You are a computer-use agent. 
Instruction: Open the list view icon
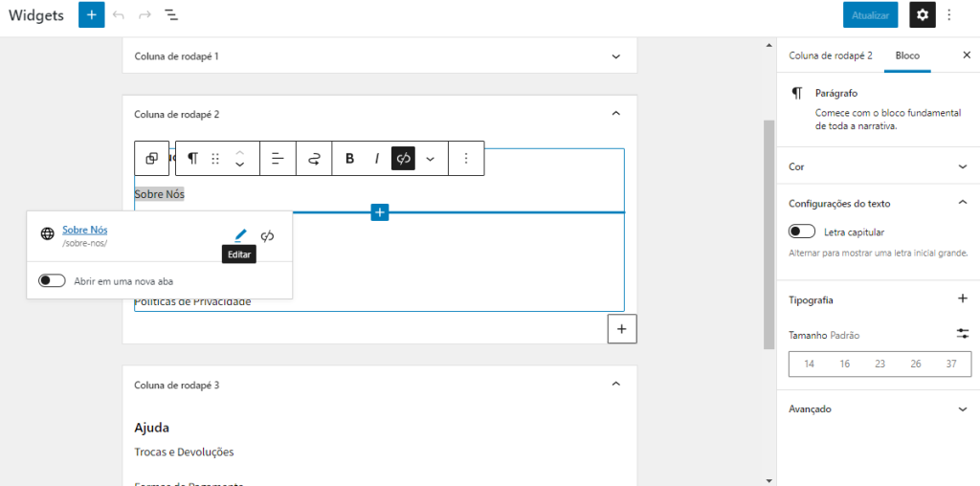click(170, 15)
